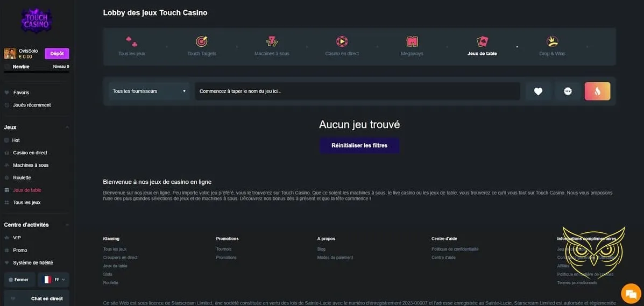Select Machines à sous 777 icon
Image resolution: width=644 pixels, height=306 pixels.
click(272, 41)
